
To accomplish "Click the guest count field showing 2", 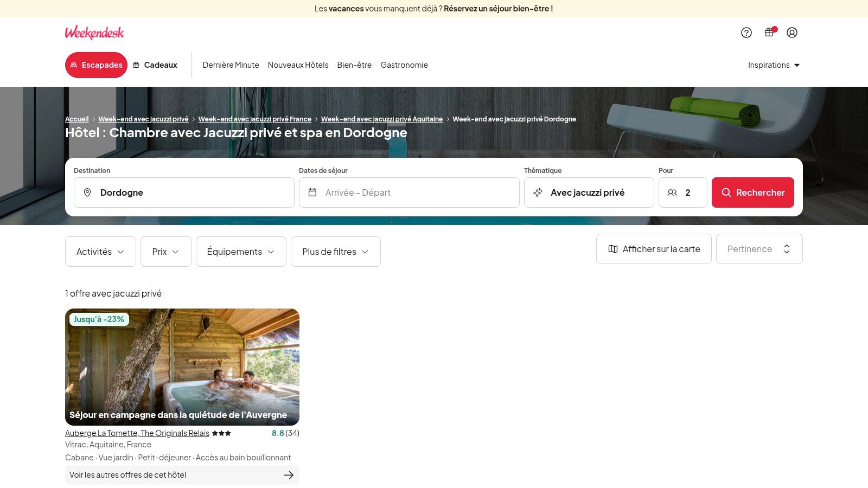I will coord(683,192).
